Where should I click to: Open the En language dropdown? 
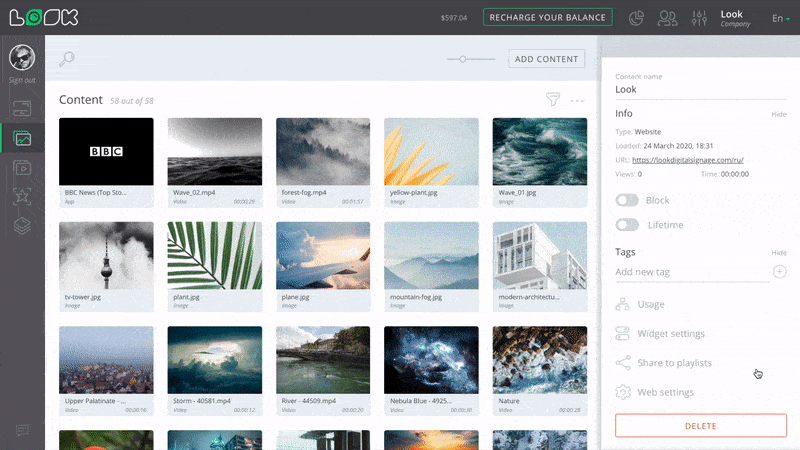point(780,18)
